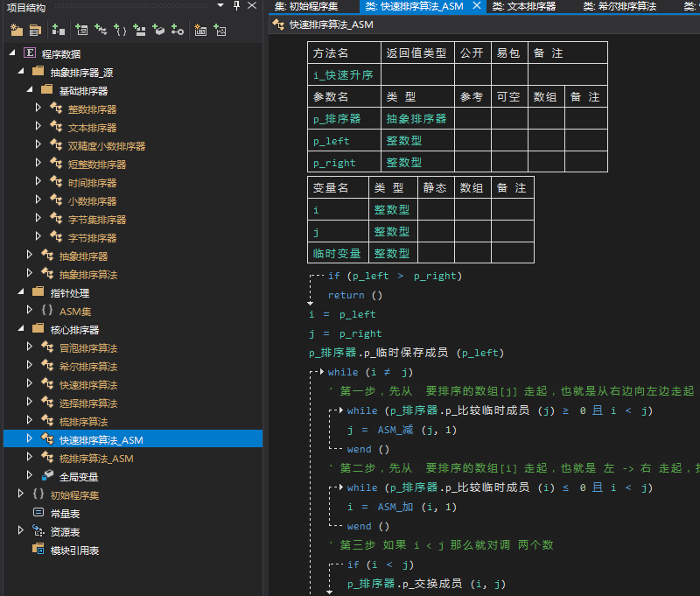Expand the 快速排序算法_ASM node
Viewport: 700px width, 596px height.
click(30, 438)
